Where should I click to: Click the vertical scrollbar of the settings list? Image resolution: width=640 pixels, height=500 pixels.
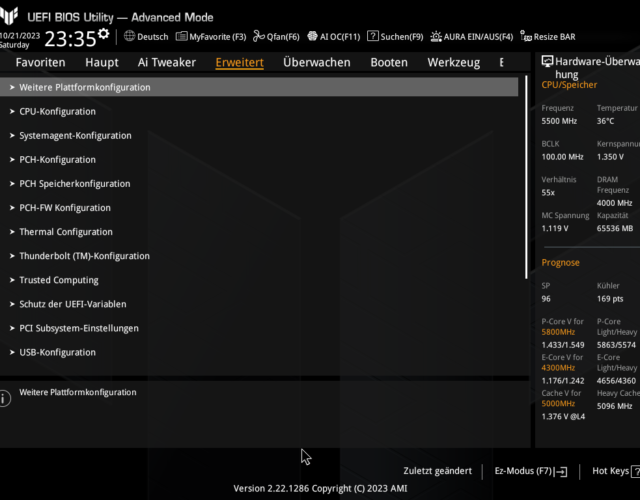(526, 180)
